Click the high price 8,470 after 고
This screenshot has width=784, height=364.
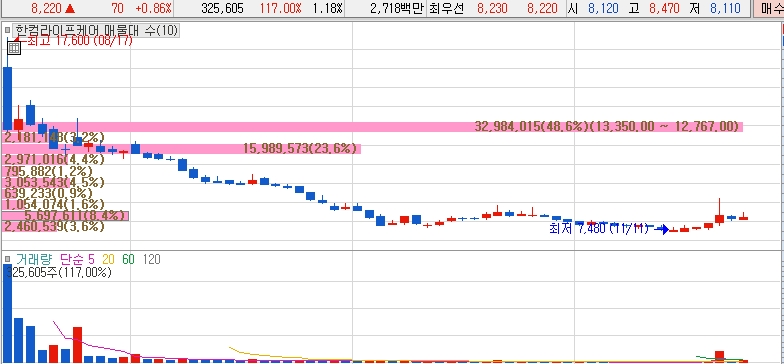pos(664,8)
